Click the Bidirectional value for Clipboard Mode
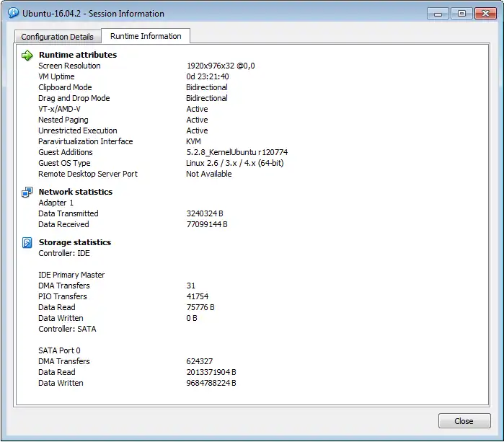The image size is (504, 442). tap(207, 87)
